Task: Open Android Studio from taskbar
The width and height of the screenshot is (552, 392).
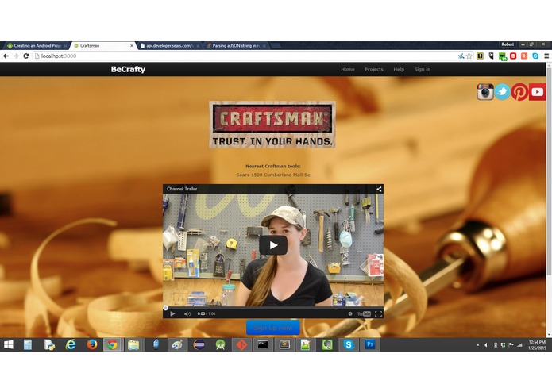Action: coord(220,344)
